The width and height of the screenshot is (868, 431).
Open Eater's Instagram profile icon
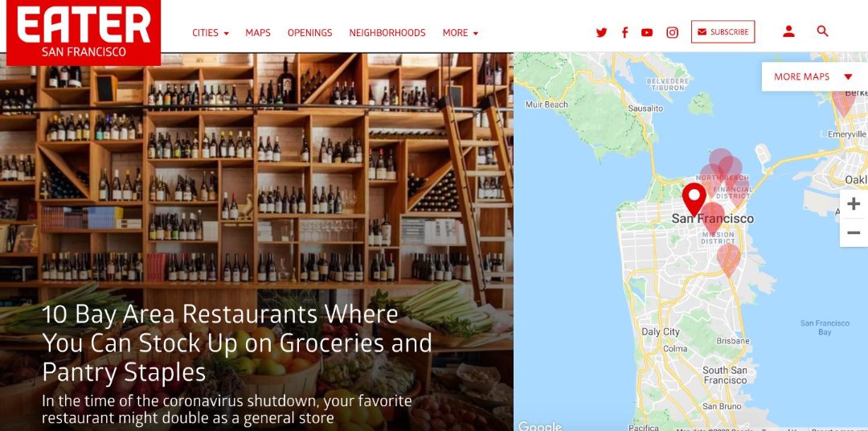click(x=672, y=33)
